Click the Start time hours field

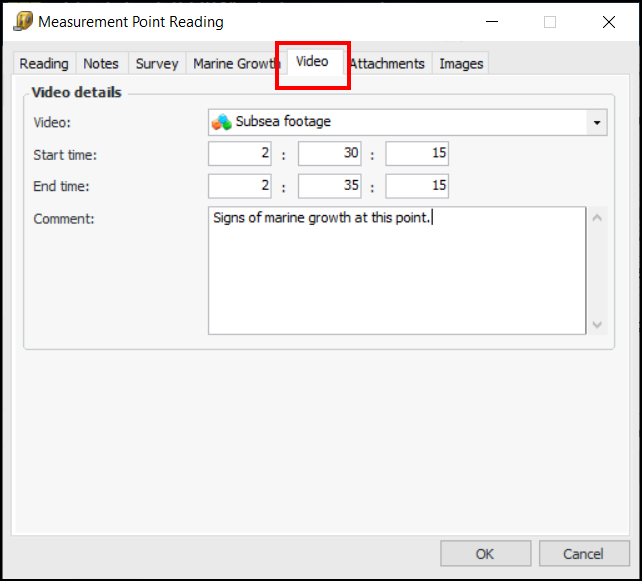(240, 154)
